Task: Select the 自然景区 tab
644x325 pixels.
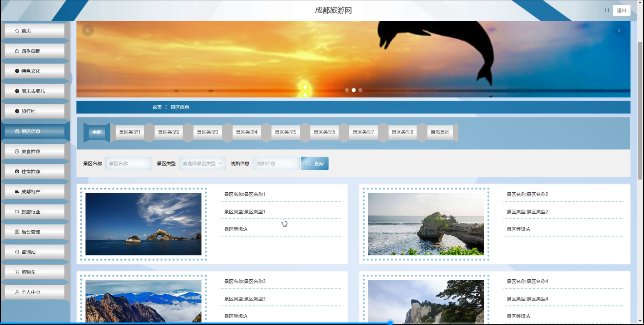Action: point(440,132)
